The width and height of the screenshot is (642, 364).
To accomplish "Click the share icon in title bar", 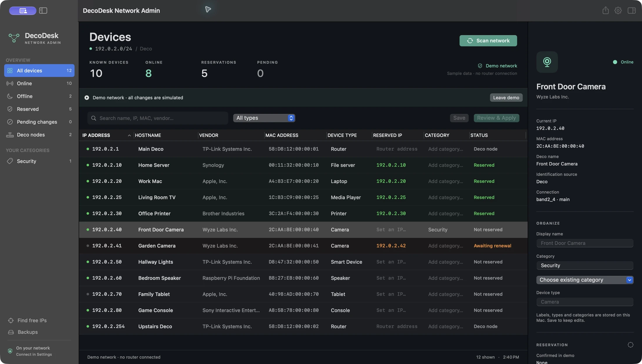I will pos(606,10).
